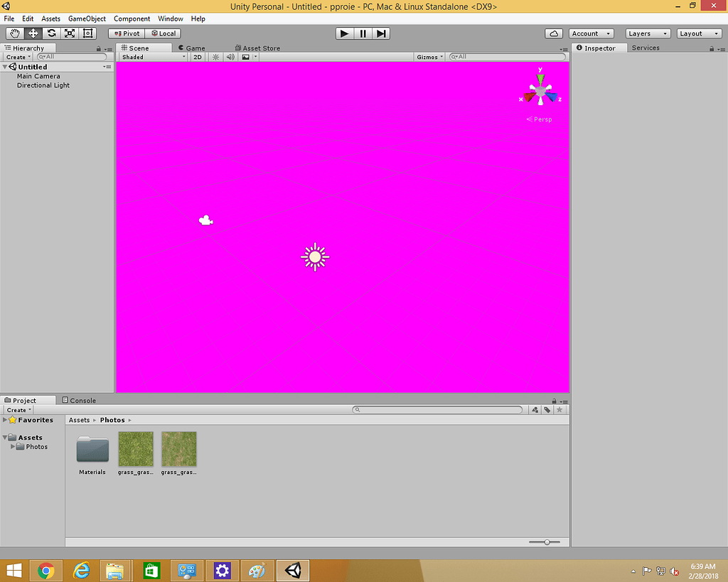Collapse the Untitled scene in Hierarchy
Screen dimensions: 728x582
[x=5, y=66]
